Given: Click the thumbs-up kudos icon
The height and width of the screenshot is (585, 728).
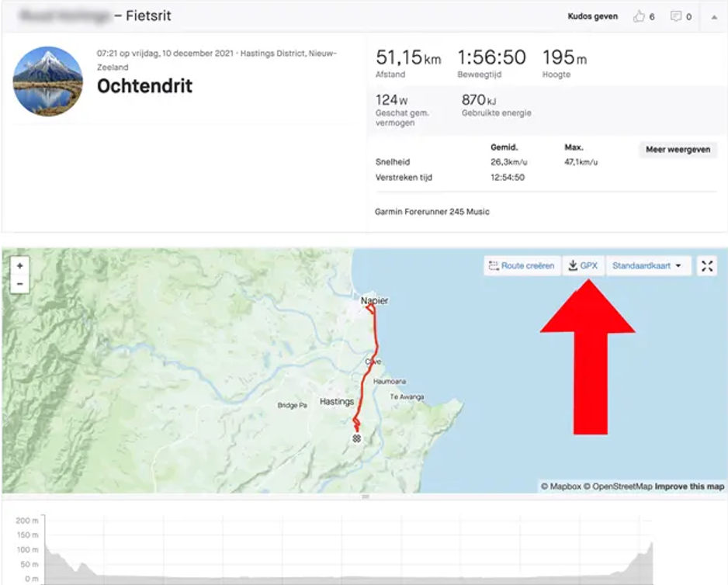Looking at the screenshot, I should [x=640, y=16].
